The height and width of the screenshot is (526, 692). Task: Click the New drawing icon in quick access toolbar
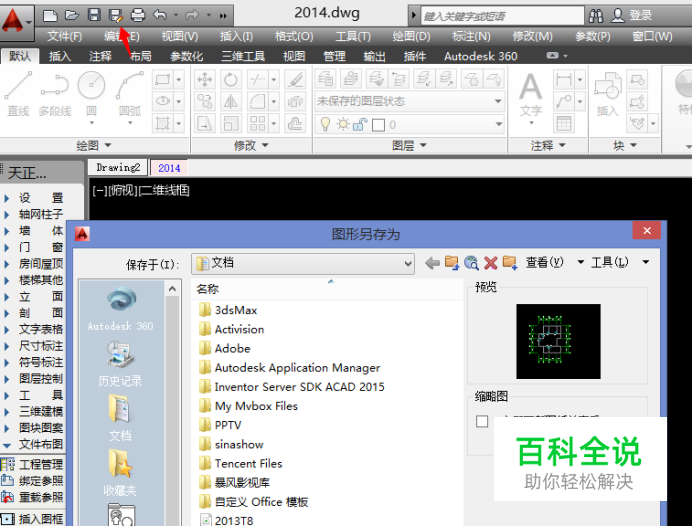[50, 16]
